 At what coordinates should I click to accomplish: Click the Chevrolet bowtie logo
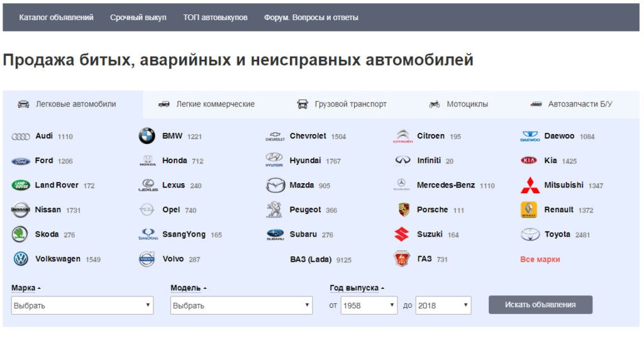(275, 137)
